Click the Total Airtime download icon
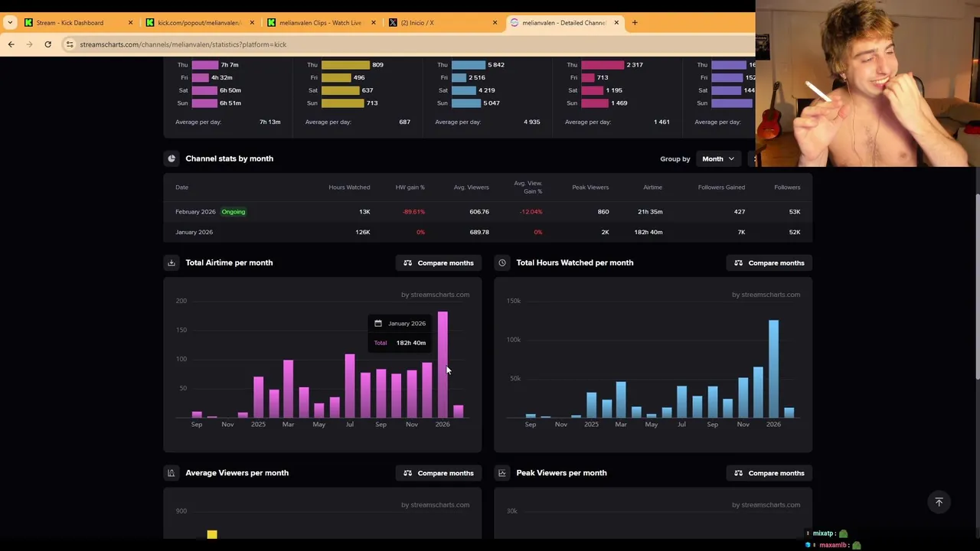980x551 pixels. 171,262
